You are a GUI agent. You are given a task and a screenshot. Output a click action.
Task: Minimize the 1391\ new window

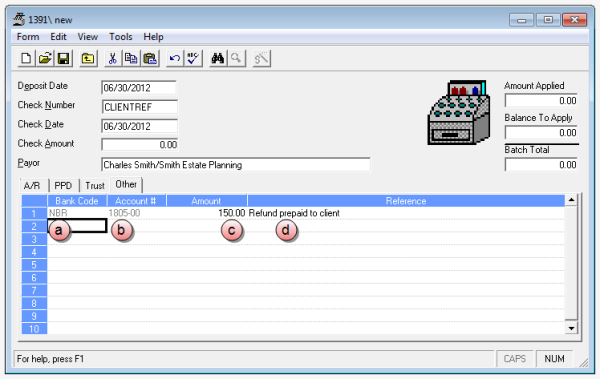click(x=521, y=20)
